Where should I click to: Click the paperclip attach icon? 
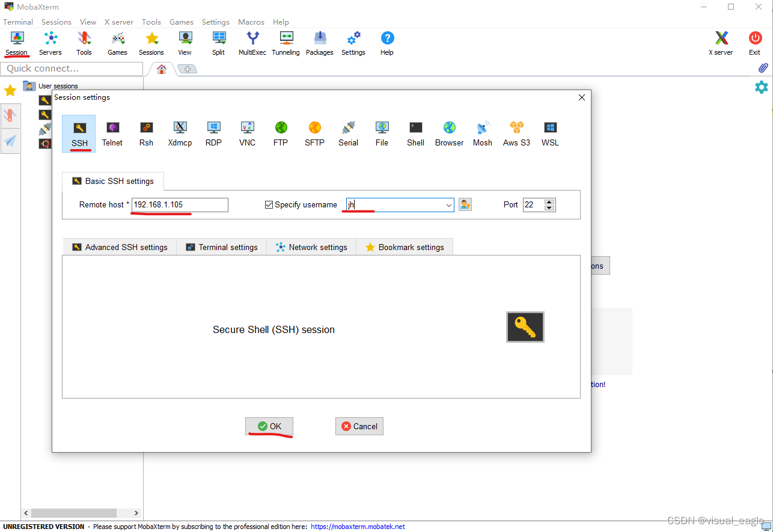tap(763, 68)
